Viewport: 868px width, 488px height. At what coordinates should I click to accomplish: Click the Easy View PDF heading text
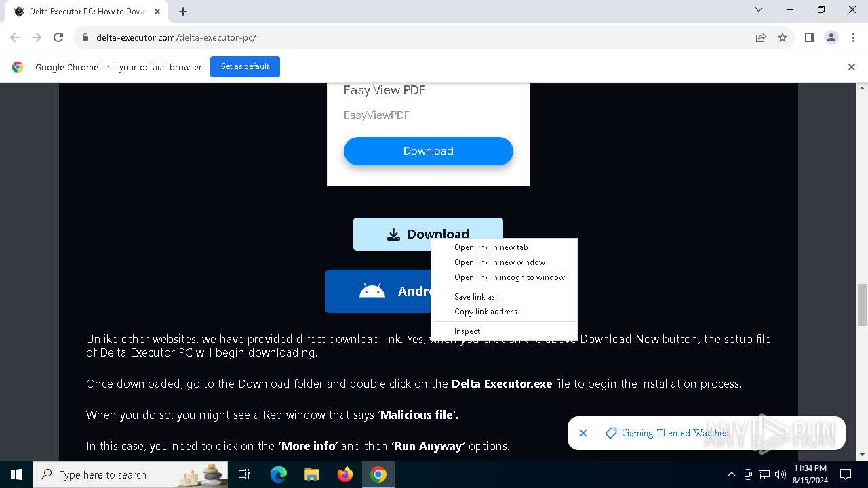coord(384,90)
